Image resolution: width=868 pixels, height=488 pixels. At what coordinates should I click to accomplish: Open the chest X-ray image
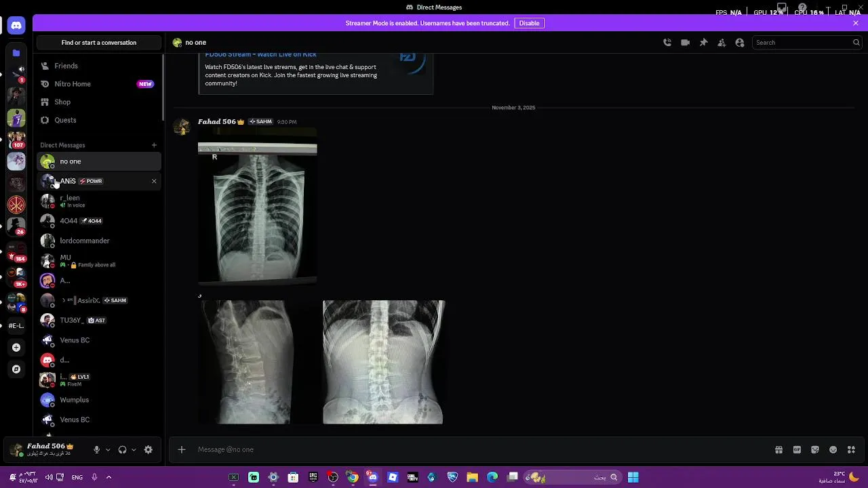coord(257,205)
